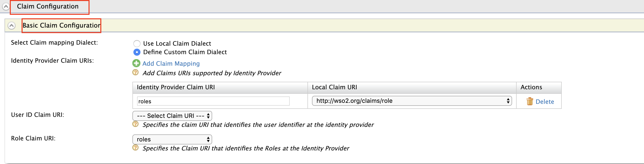Select the Define Custom Claim Dialect radio button

(x=137, y=52)
